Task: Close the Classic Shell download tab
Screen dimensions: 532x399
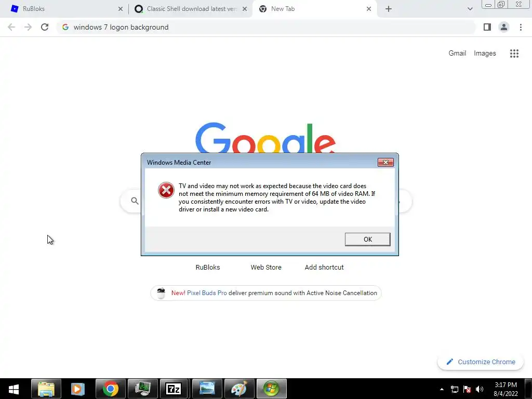Action: pyautogui.click(x=245, y=9)
